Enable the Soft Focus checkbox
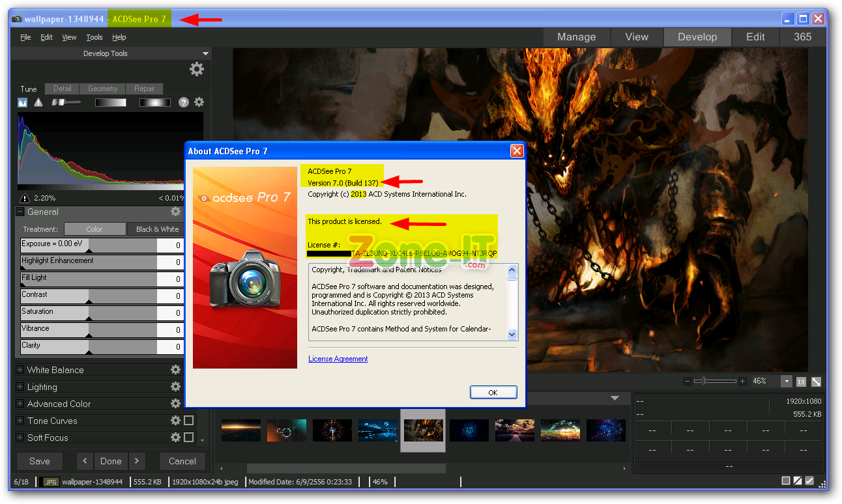The height and width of the screenshot is (504, 842). tap(188, 438)
